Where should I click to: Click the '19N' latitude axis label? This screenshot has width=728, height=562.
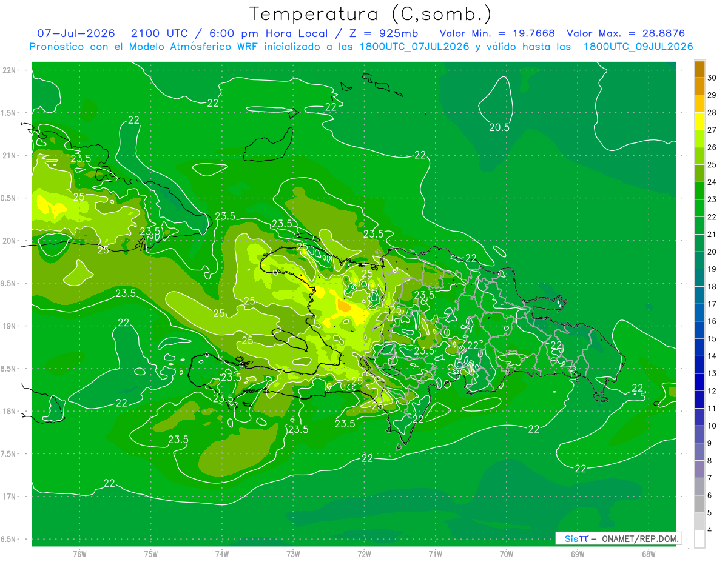tap(10, 326)
